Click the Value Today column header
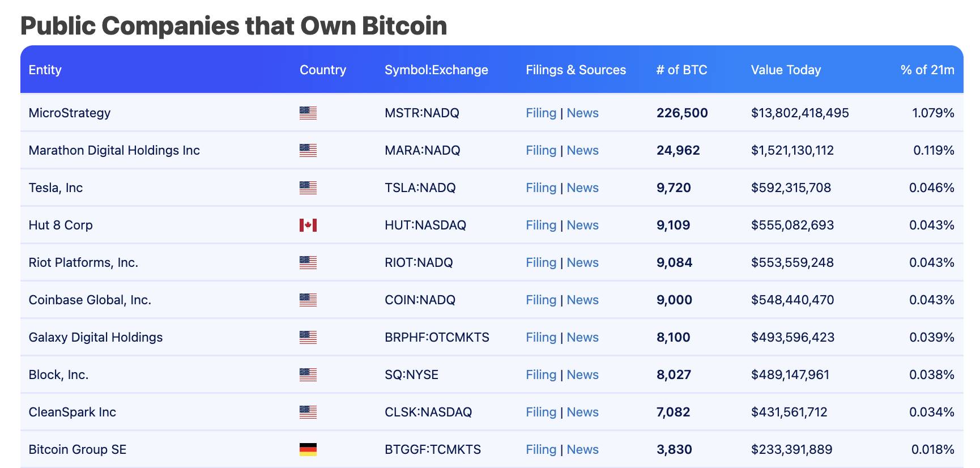Viewport: 980px width, 468px height. point(786,70)
